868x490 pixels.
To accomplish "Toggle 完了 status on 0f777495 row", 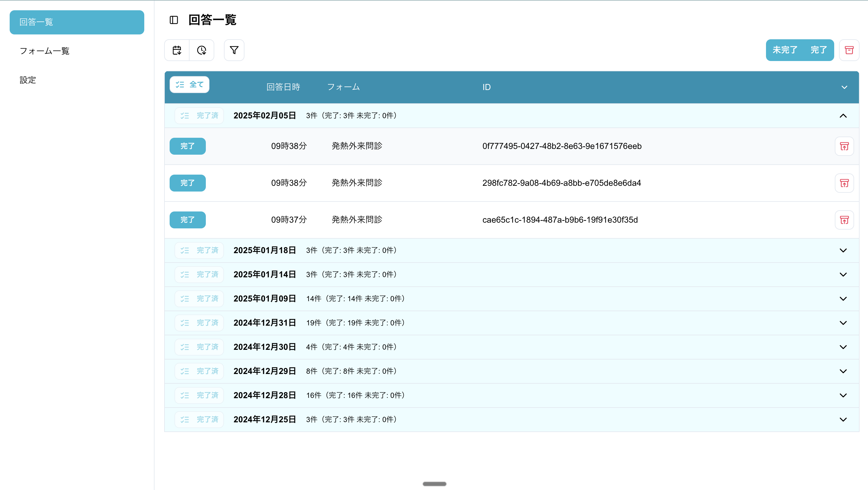I will 187,146.
